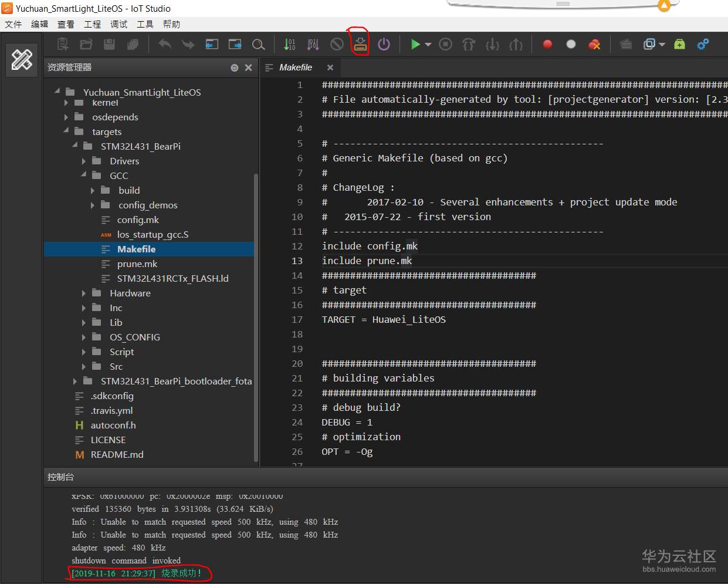Screen dimensions: 728x584
Task: Open the design tools sidebar icon
Action: click(22, 59)
